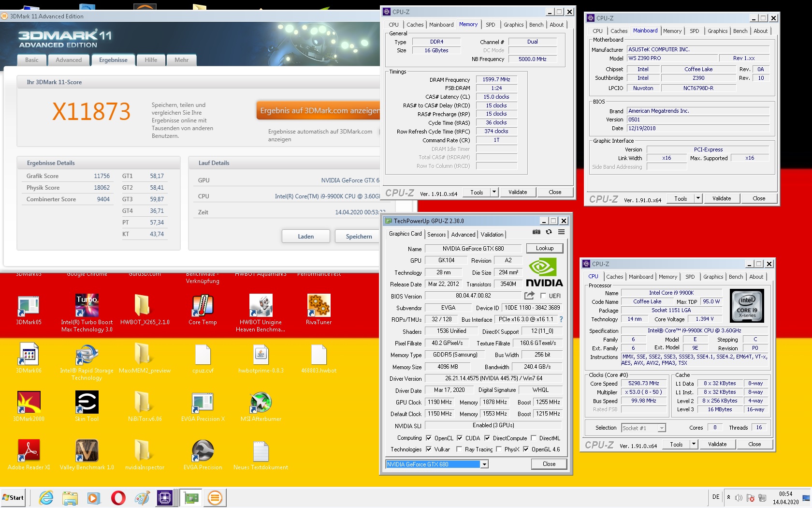
Task: Click the GPU-Z refresh icon
Action: pyautogui.click(x=549, y=232)
